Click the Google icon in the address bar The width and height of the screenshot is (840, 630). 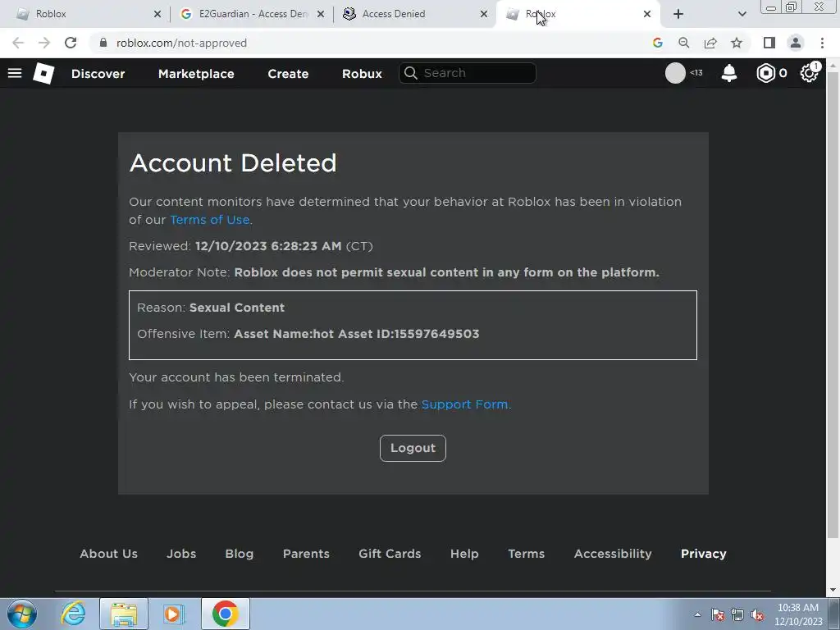click(x=658, y=43)
